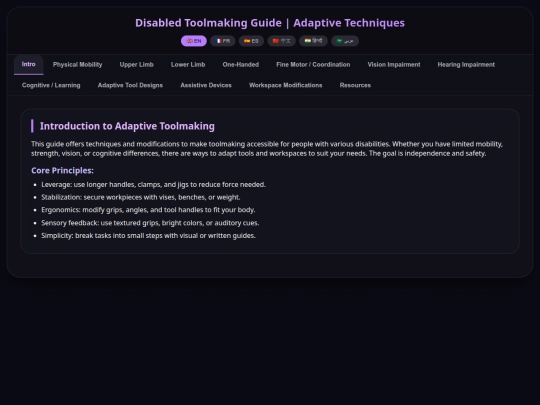Screen dimensions: 540x405
Task: Switch to the Hearing Impairment tab
Action: coord(466,65)
